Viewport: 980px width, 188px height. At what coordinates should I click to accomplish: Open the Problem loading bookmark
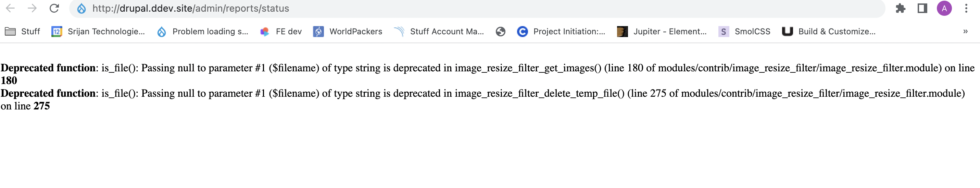click(x=203, y=32)
